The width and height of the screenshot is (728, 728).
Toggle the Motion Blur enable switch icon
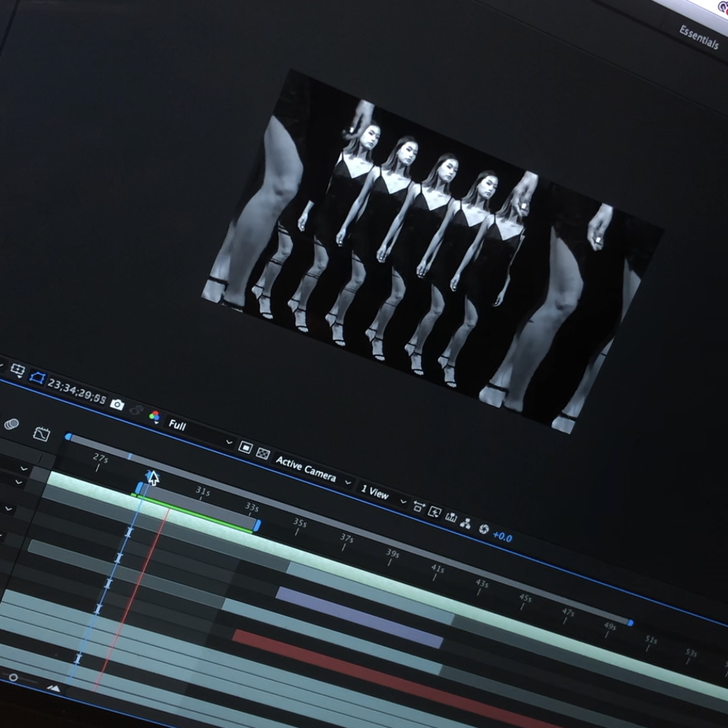point(11,424)
